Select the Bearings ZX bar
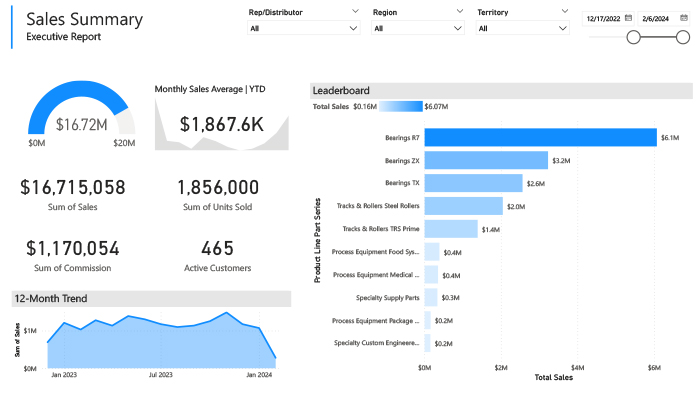Image resolution: width=700 pixels, height=394 pixels. 486,160
